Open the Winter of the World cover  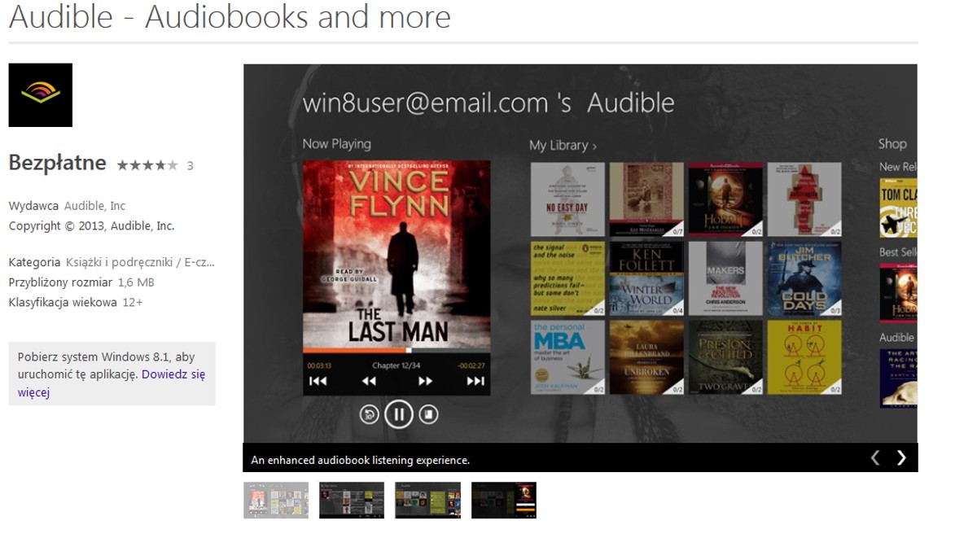[646, 278]
